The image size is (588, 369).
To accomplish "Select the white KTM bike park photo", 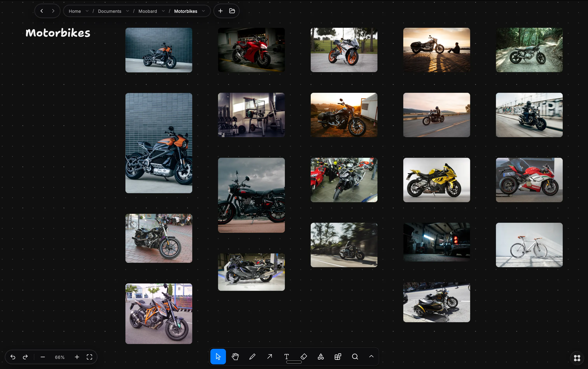I will point(344,50).
